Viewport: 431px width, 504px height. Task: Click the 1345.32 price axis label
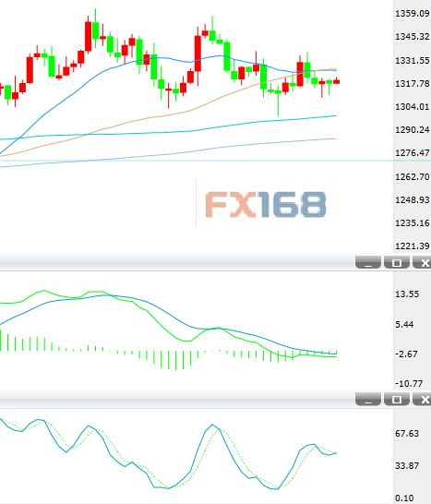point(413,37)
